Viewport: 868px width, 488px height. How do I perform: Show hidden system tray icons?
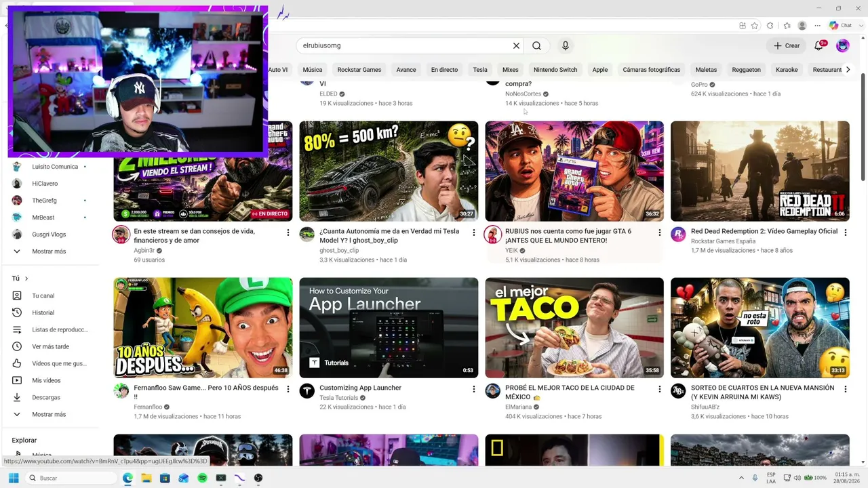(x=741, y=478)
